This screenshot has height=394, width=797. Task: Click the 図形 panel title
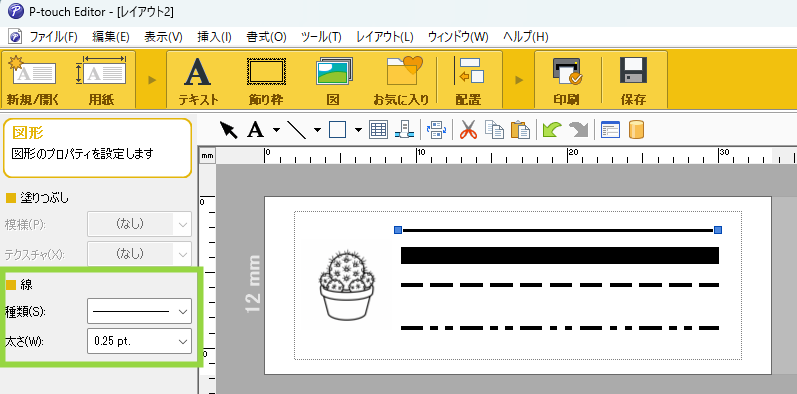(x=27, y=133)
